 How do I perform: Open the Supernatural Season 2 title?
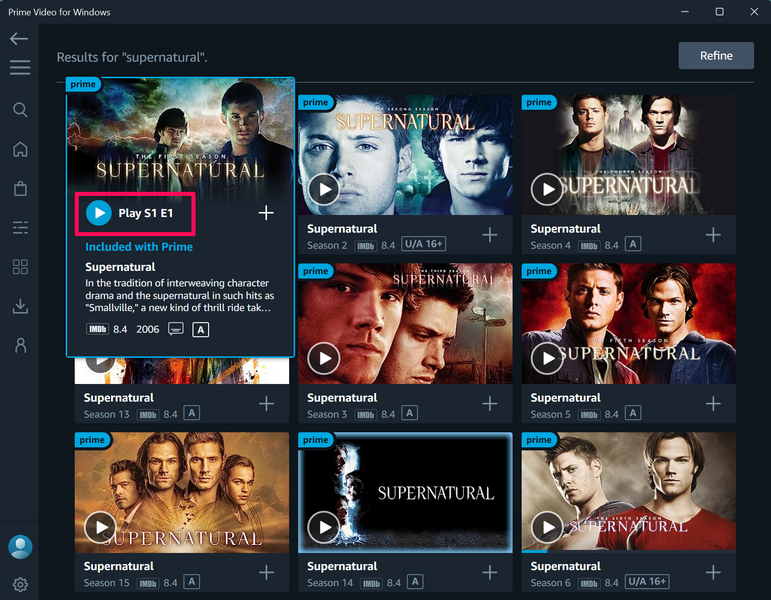[342, 229]
